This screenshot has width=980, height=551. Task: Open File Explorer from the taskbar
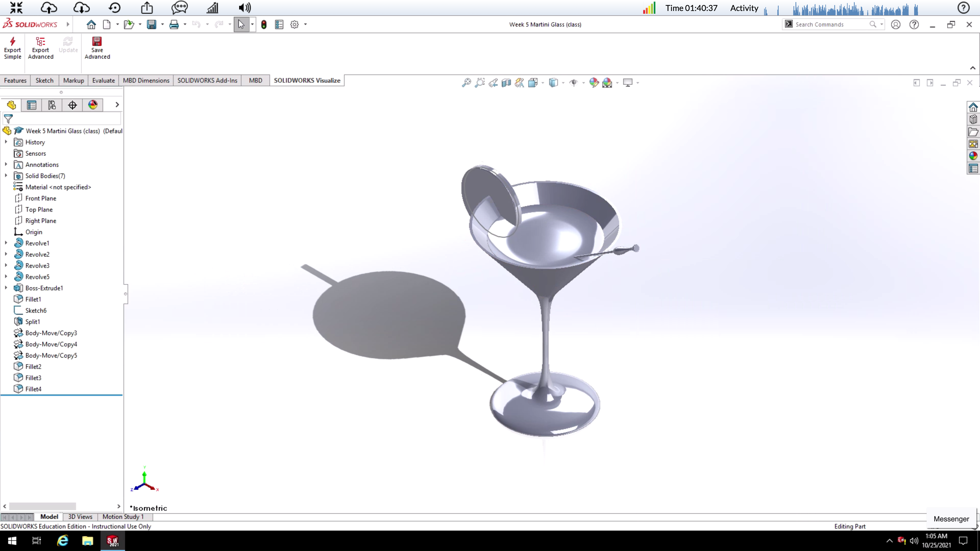[88, 541]
